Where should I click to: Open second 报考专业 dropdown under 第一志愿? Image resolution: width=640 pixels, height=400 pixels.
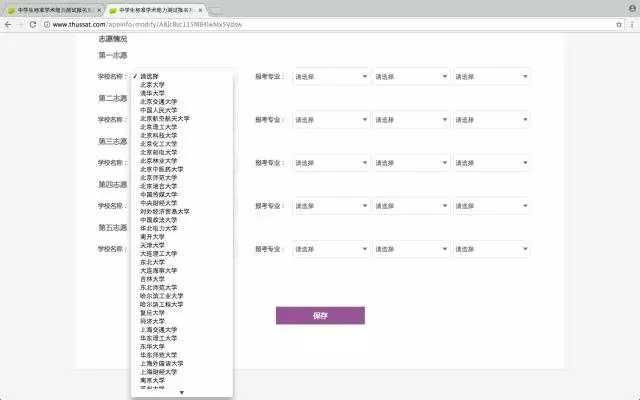[x=411, y=76]
